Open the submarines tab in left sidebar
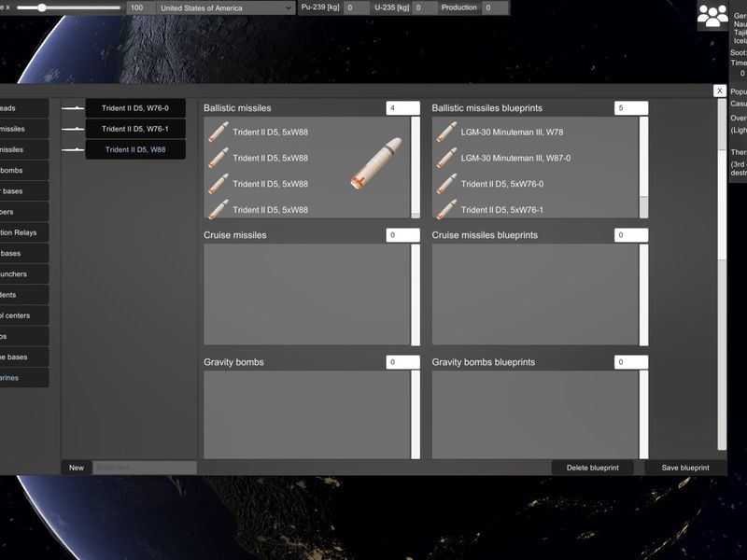747x560 pixels. click(24, 378)
